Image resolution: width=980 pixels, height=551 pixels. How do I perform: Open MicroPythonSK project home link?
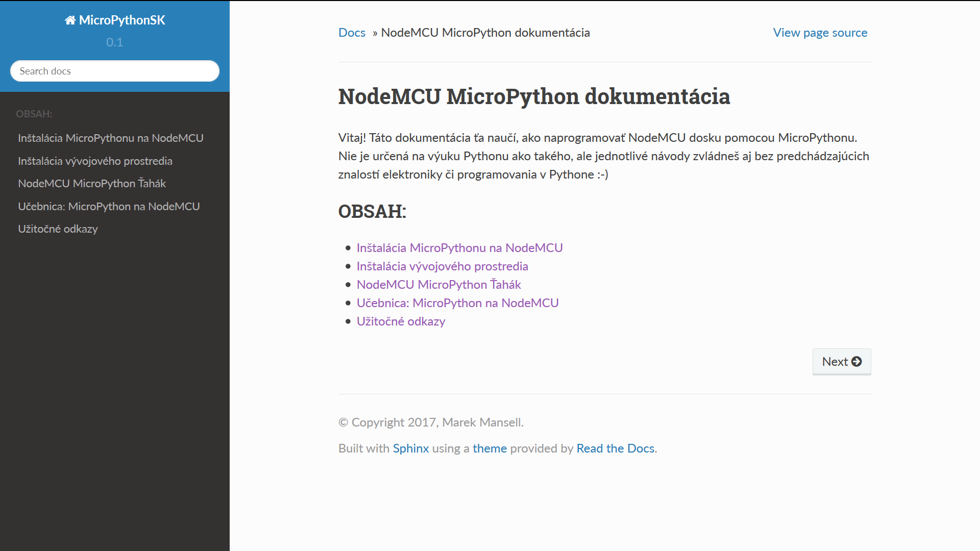click(122, 20)
